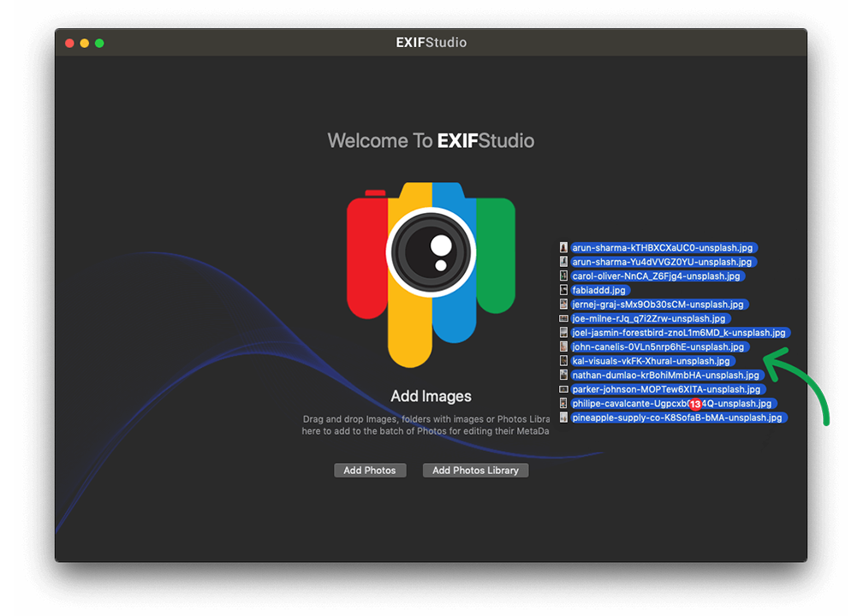
Task: Select the philipe-cavalcante file name
Action: click(674, 404)
